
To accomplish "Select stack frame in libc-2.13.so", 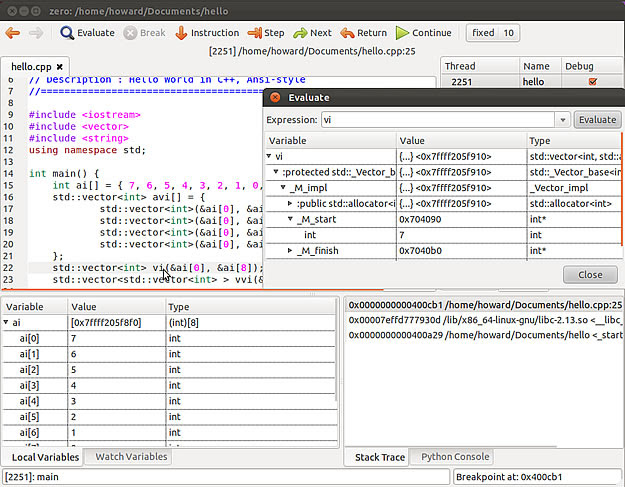I will pos(484,320).
